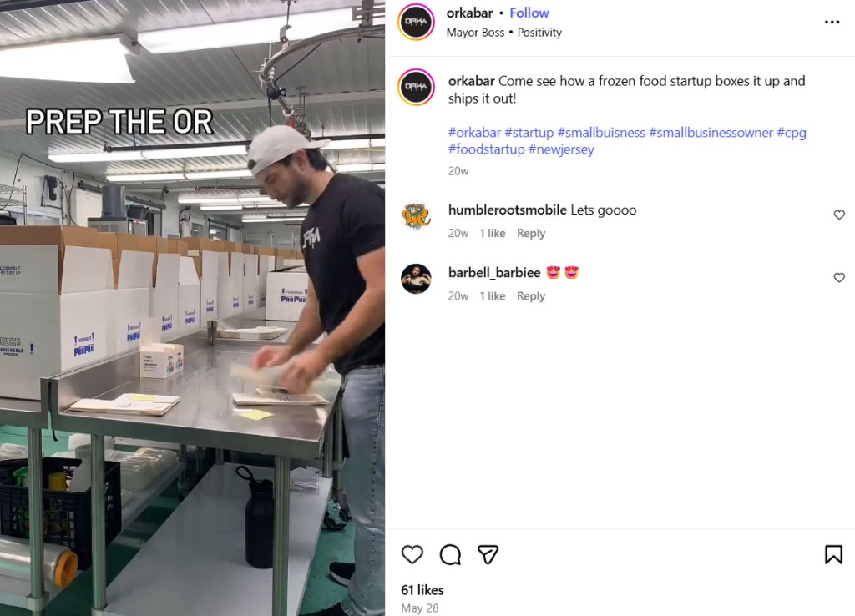Like barbell_barbiee's comment heart
The width and height of the screenshot is (855, 616).
pyautogui.click(x=839, y=277)
